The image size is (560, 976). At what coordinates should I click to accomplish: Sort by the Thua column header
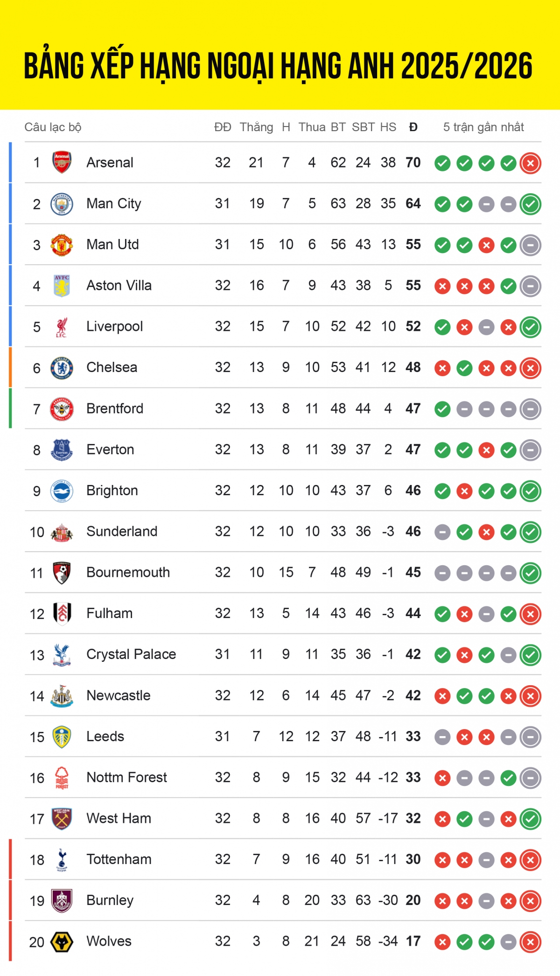(312, 127)
